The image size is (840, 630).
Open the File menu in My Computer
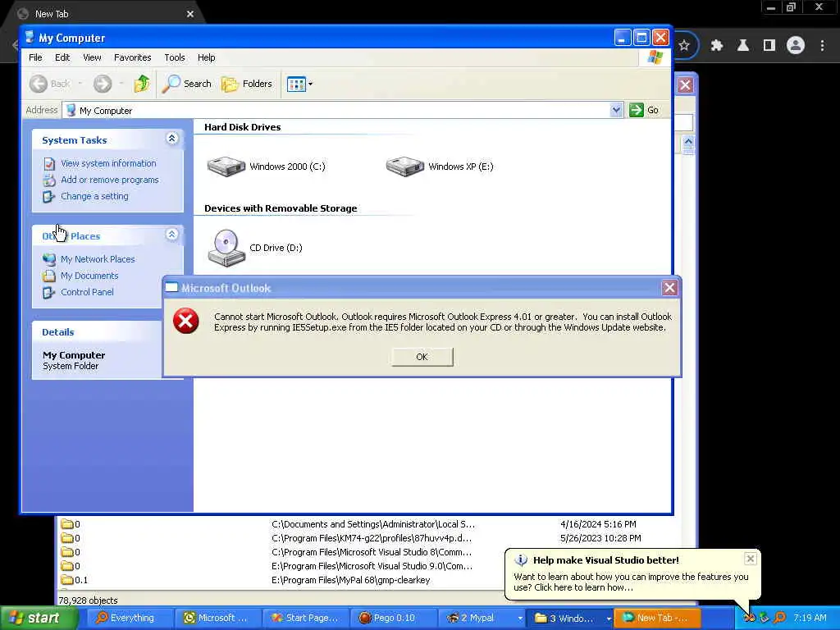click(x=35, y=57)
